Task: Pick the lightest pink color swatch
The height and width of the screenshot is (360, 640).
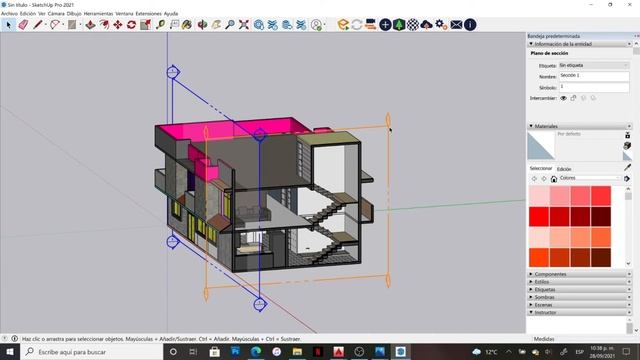Action: 539,196
